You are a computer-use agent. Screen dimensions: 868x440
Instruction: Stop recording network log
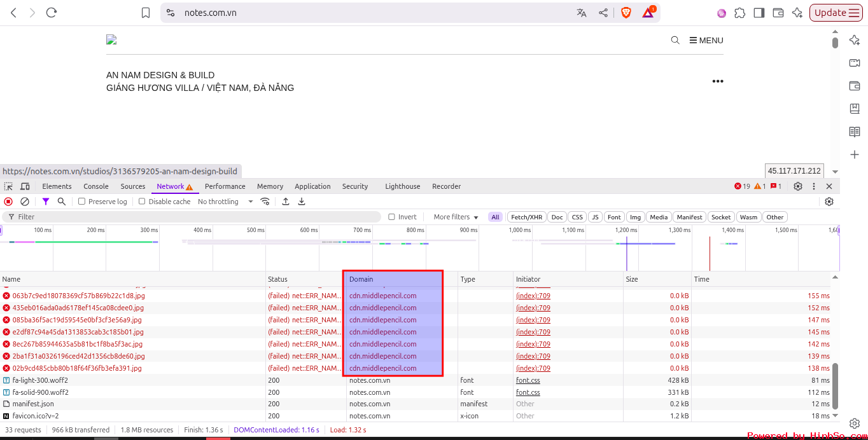[x=8, y=202]
